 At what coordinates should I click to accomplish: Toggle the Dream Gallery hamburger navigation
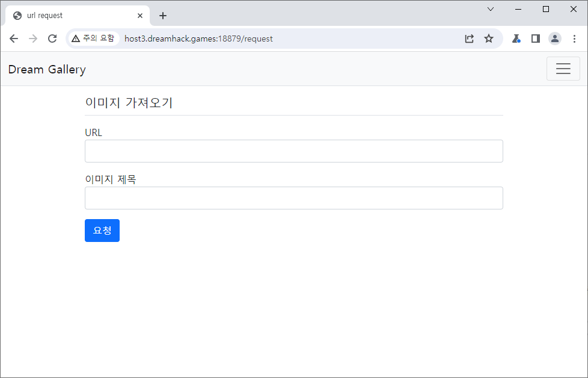tap(563, 69)
